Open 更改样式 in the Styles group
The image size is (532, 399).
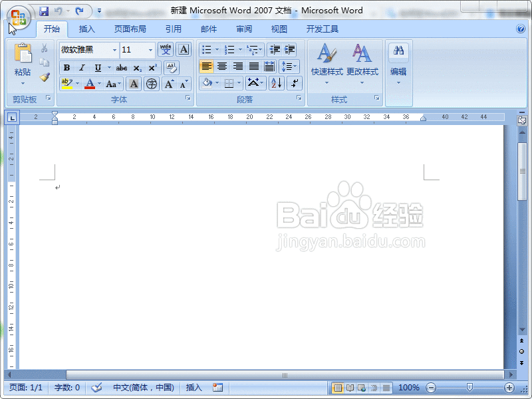click(x=362, y=63)
